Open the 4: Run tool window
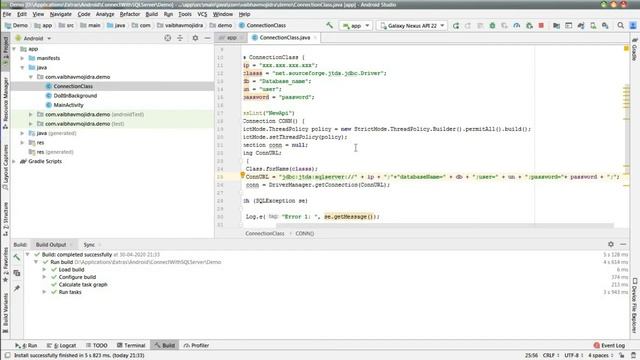This screenshot has height=360, width=640. [27, 345]
